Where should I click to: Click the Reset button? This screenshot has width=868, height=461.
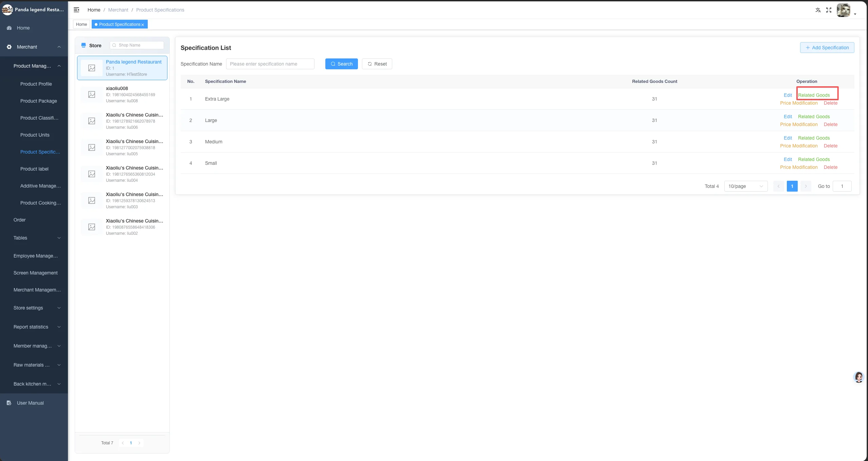(x=377, y=64)
